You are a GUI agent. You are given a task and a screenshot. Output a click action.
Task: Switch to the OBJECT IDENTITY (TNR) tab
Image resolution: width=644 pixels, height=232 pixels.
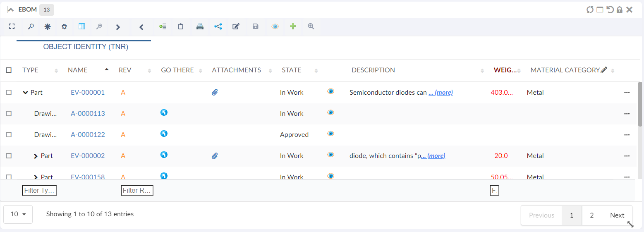[x=86, y=47]
